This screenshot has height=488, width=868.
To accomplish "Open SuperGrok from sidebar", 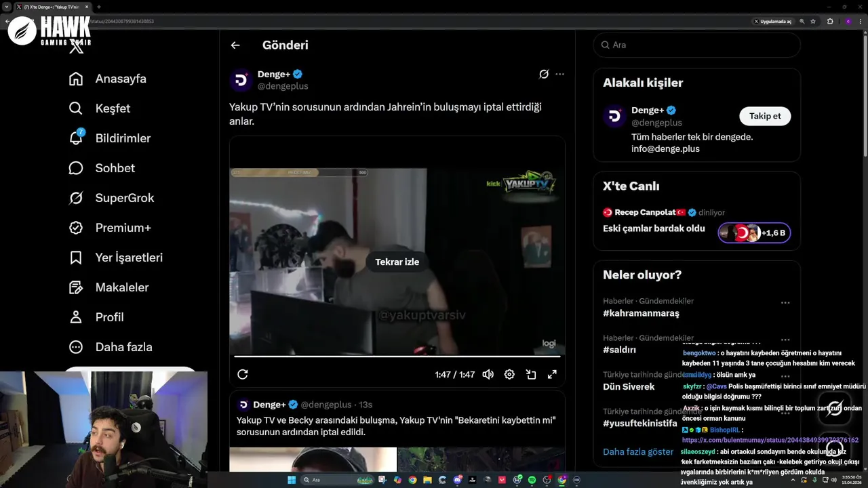I will point(111,198).
